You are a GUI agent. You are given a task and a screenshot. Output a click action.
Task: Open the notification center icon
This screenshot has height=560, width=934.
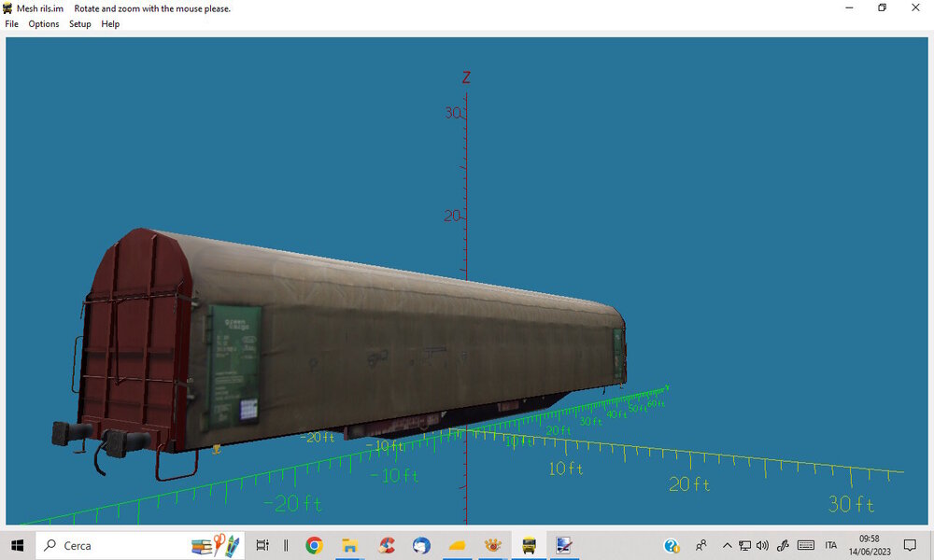coord(910,545)
